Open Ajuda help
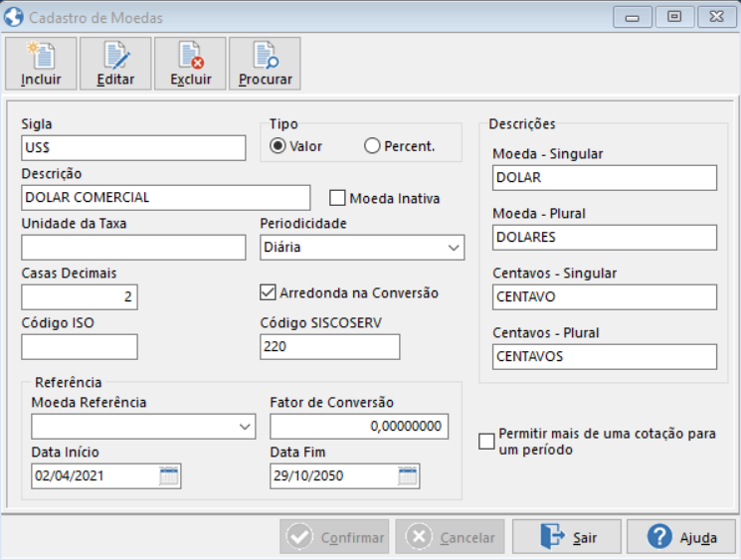The width and height of the screenshot is (741, 560). coord(681,537)
